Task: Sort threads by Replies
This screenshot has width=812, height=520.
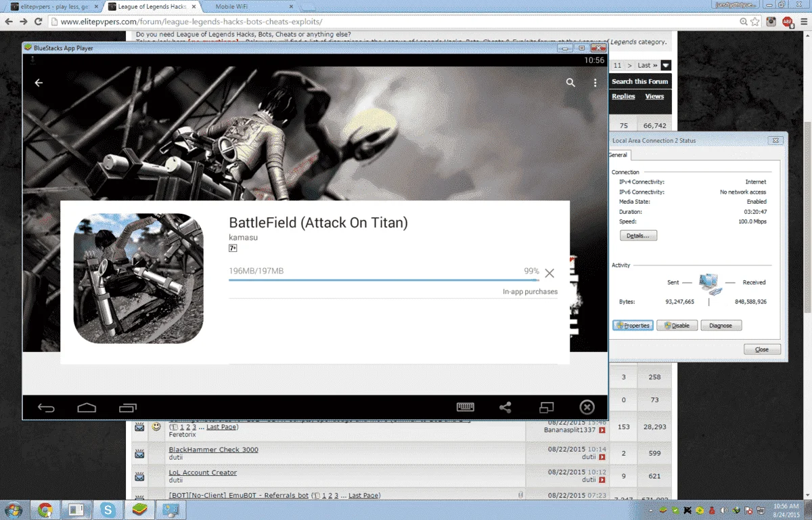Action: click(623, 96)
